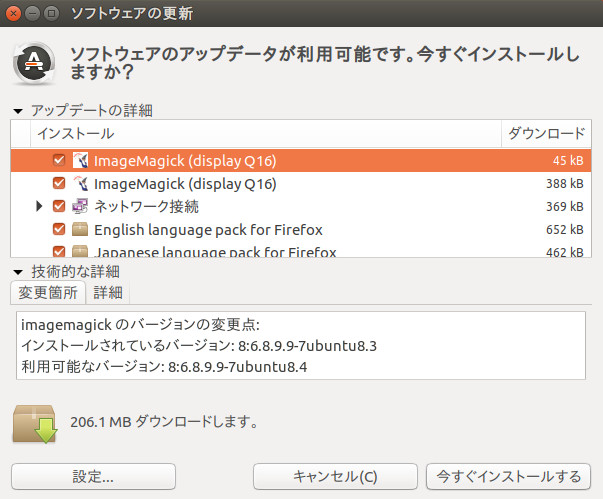Click the 369 kB download size

click(x=565, y=206)
